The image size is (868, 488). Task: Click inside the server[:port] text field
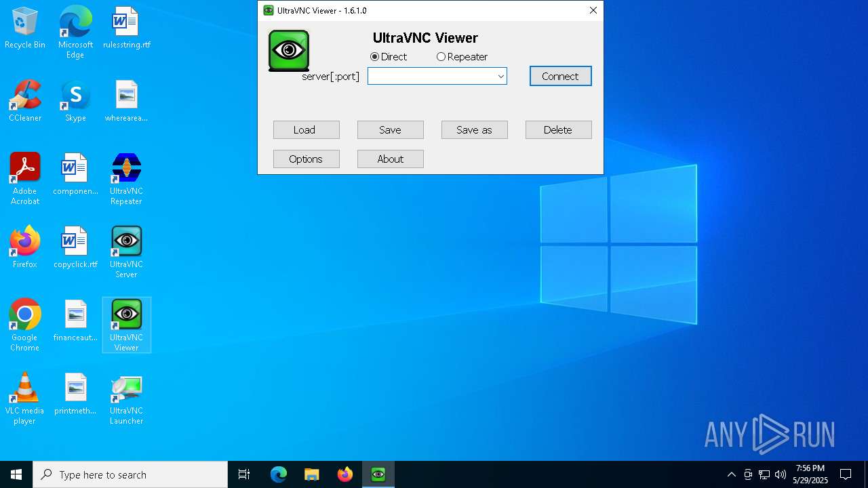pos(432,77)
